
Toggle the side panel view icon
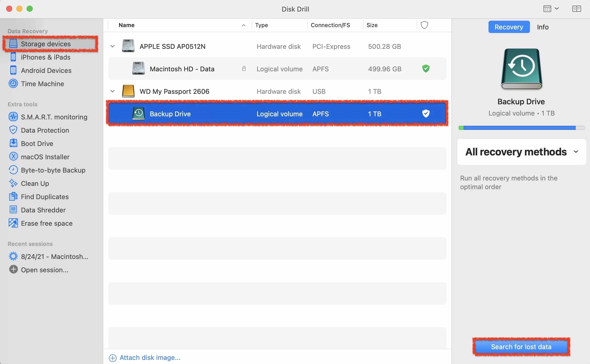[576, 9]
